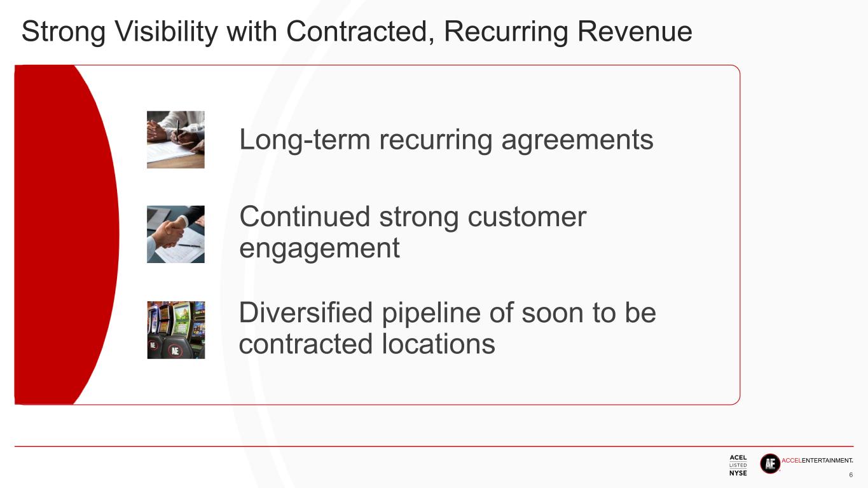Select the large red curved shape
This screenshot has width=868, height=488.
(64, 235)
